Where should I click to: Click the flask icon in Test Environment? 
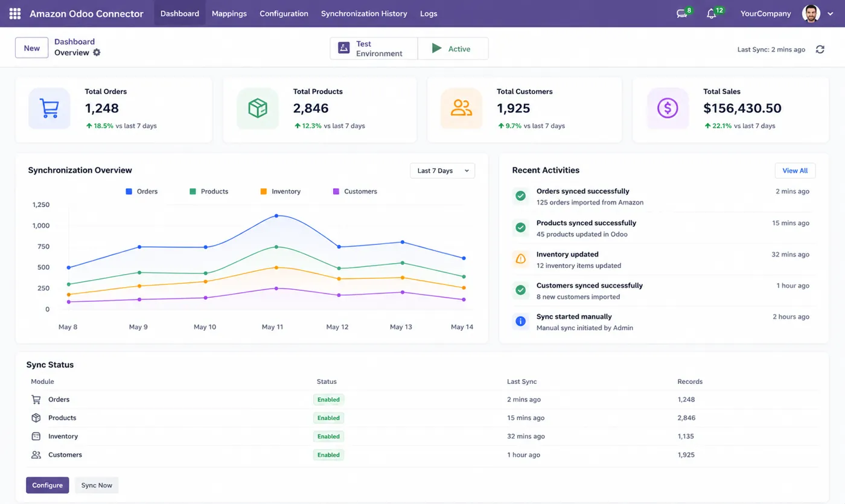click(344, 48)
